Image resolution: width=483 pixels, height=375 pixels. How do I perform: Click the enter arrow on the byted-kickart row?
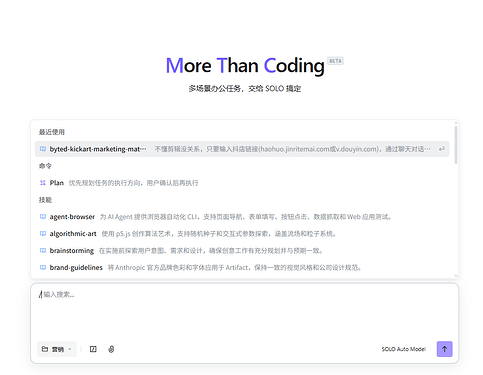pos(442,149)
